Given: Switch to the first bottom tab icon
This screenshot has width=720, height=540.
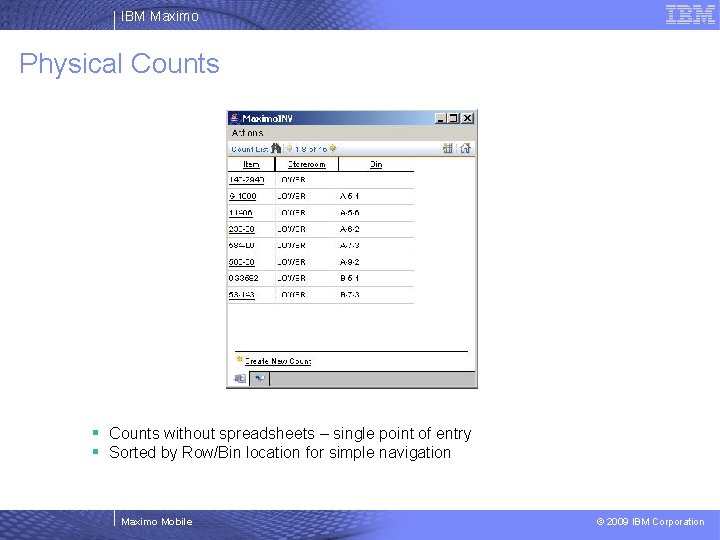Looking at the screenshot, I should point(239,379).
